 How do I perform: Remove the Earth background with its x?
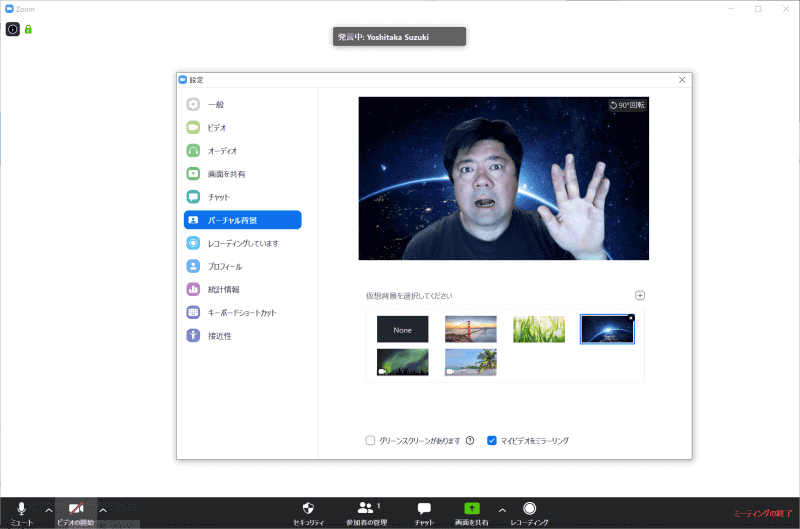pyautogui.click(x=631, y=318)
